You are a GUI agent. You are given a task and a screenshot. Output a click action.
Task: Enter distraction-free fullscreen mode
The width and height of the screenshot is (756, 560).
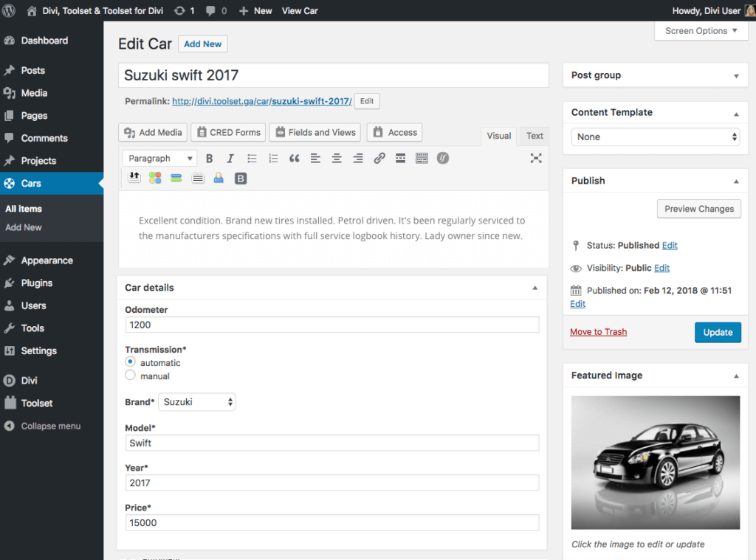tap(536, 158)
